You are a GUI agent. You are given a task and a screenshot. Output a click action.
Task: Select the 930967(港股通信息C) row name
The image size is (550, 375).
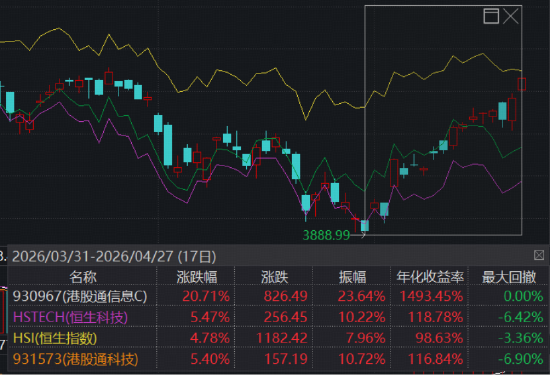80,296
